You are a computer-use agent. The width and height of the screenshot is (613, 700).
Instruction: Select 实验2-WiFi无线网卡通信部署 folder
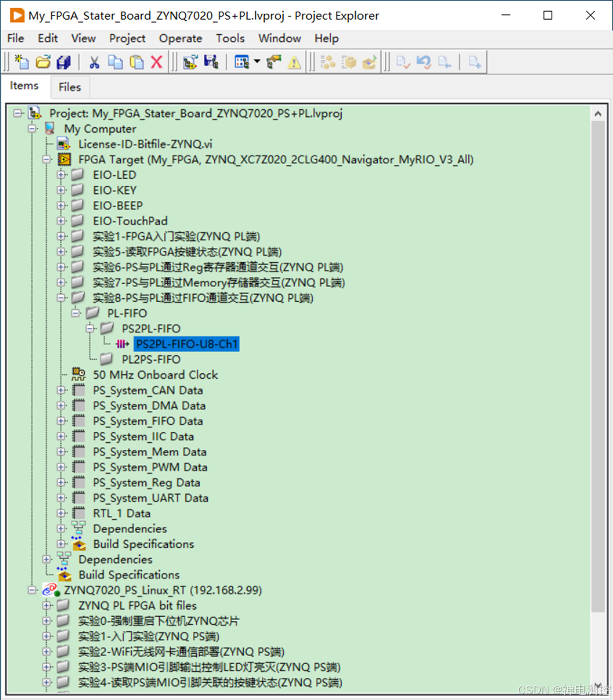pyautogui.click(x=181, y=652)
